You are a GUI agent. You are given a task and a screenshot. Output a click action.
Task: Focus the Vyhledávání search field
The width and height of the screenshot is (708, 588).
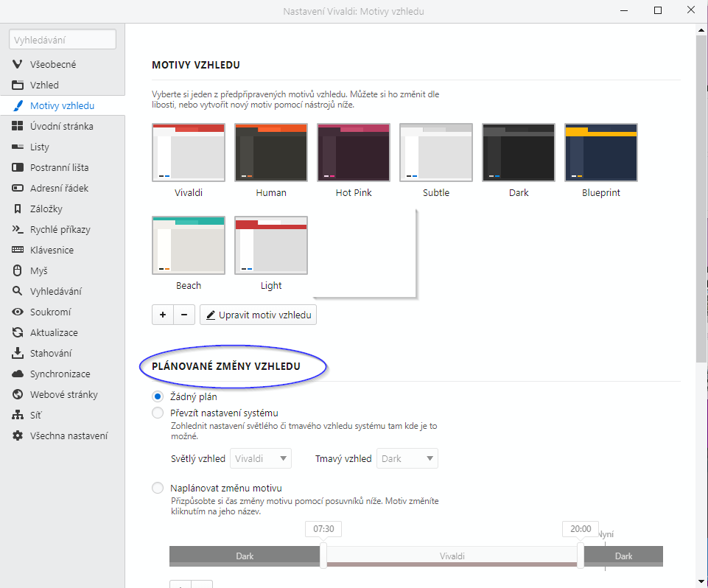tap(63, 40)
